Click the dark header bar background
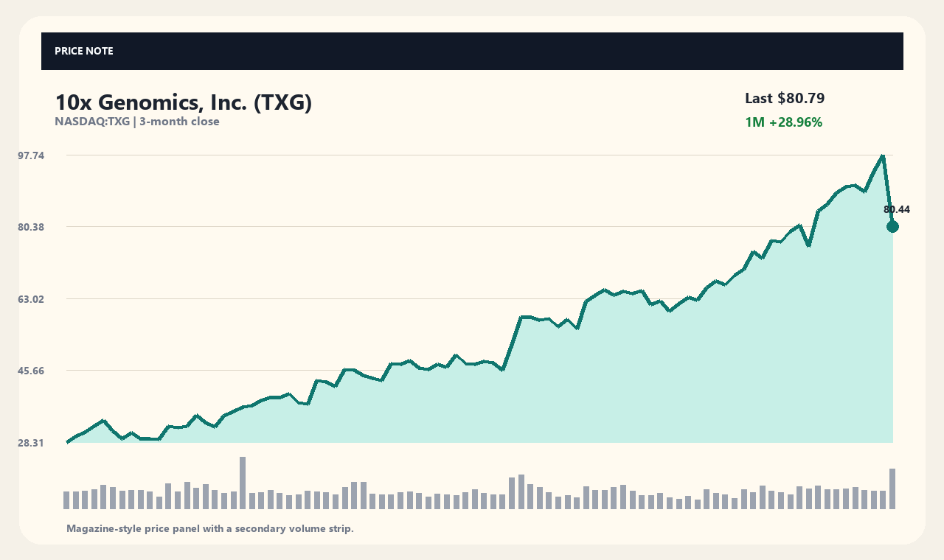 pyautogui.click(x=472, y=51)
